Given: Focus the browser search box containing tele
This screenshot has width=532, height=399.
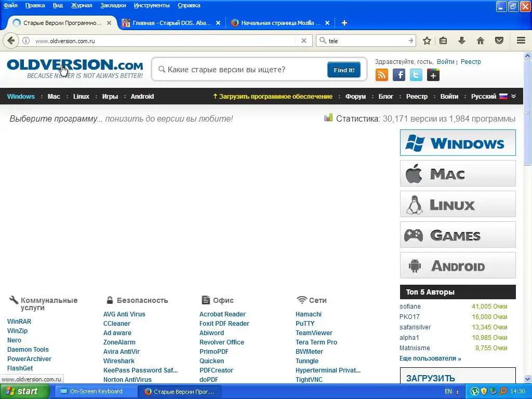Looking at the screenshot, I should [x=366, y=41].
